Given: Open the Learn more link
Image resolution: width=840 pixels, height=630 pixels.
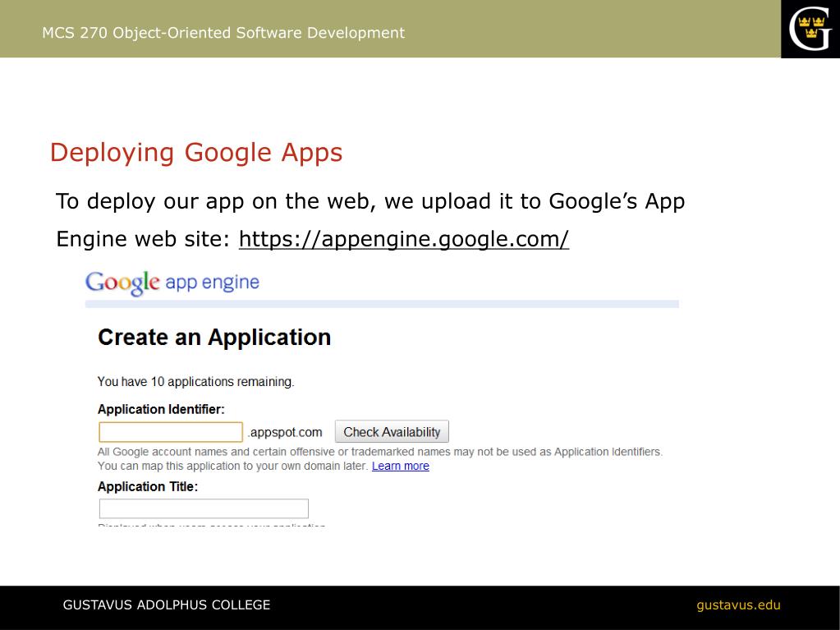Looking at the screenshot, I should click(x=400, y=466).
